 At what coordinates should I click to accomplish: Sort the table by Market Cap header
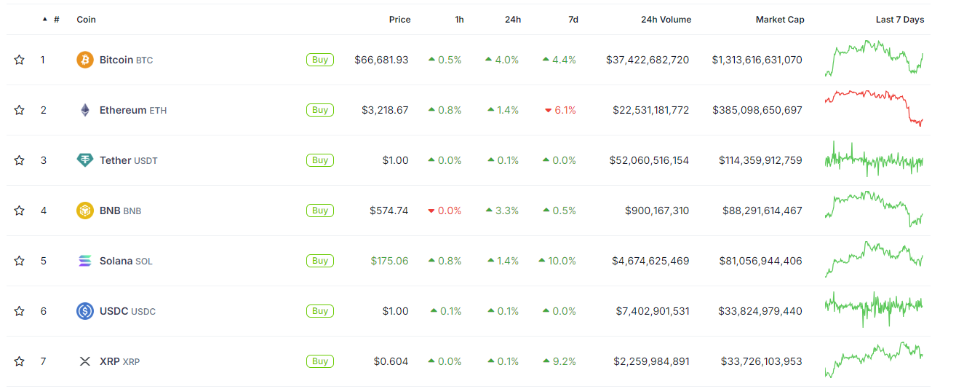[x=780, y=20]
